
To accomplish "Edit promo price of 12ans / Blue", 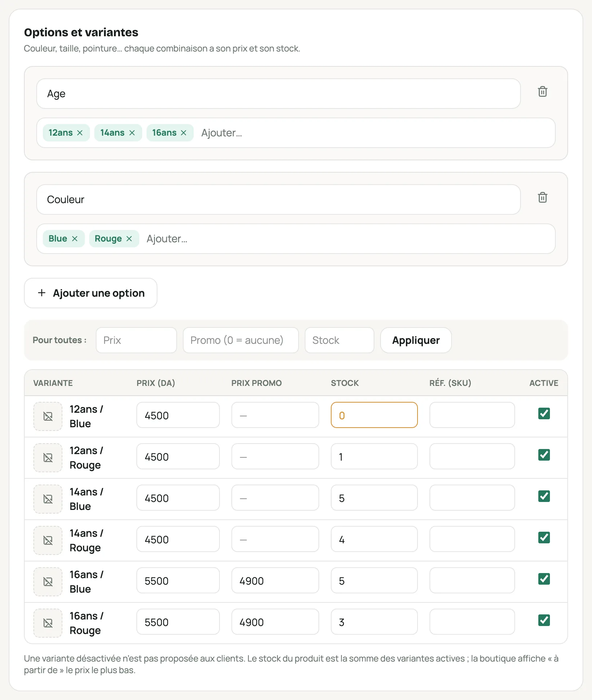I will click(275, 415).
